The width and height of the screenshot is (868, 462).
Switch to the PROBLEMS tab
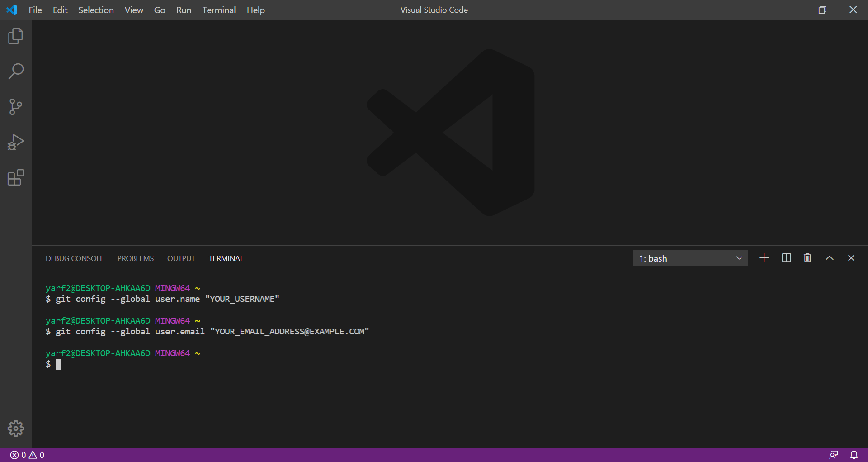coord(135,258)
